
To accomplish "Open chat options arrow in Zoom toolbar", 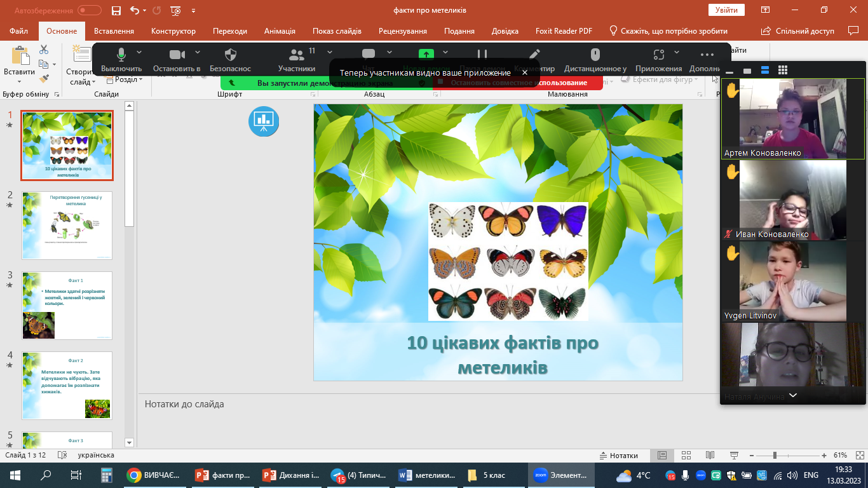I will (x=388, y=52).
